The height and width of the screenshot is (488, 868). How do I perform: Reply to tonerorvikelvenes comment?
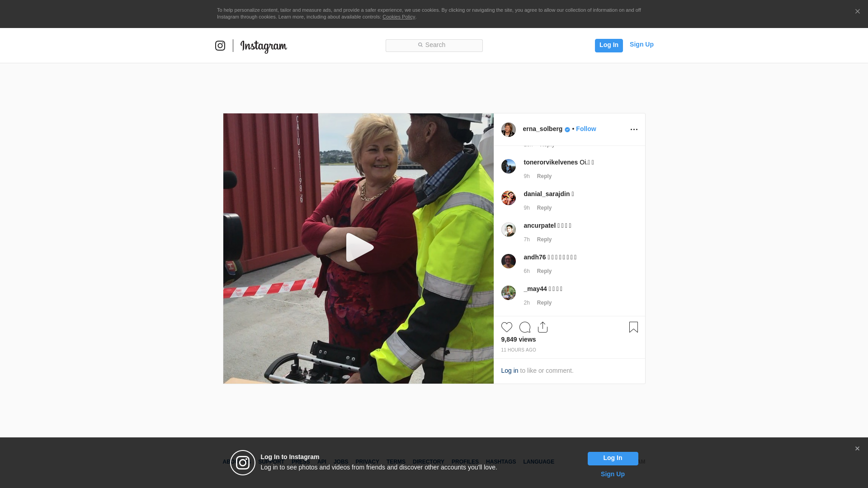pyautogui.click(x=544, y=176)
